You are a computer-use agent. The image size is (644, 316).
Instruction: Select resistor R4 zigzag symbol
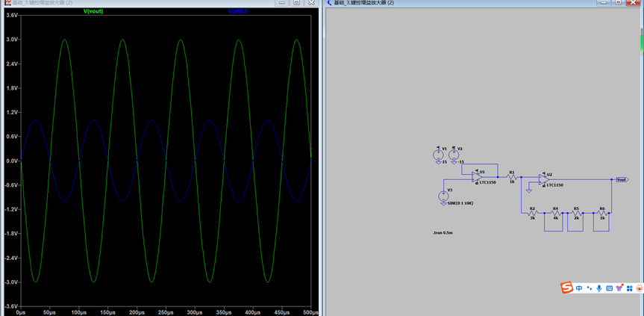555,213
